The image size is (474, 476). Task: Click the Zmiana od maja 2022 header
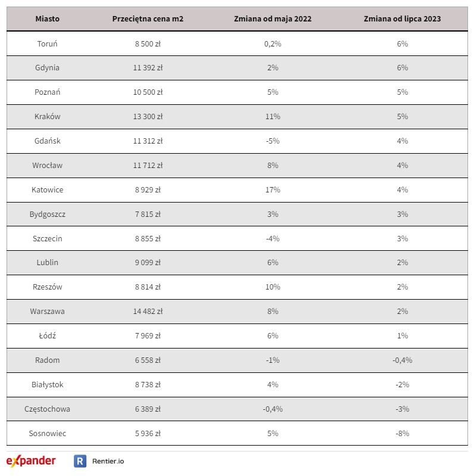(x=273, y=19)
